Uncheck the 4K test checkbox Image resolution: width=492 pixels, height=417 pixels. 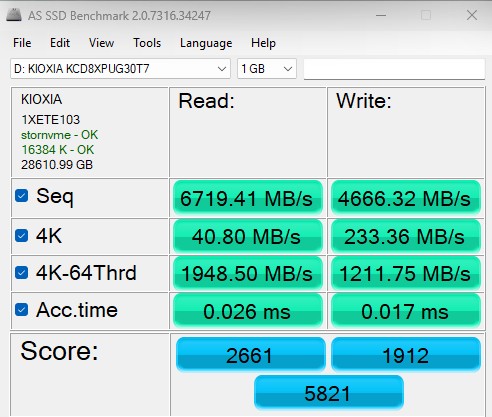(x=22, y=236)
